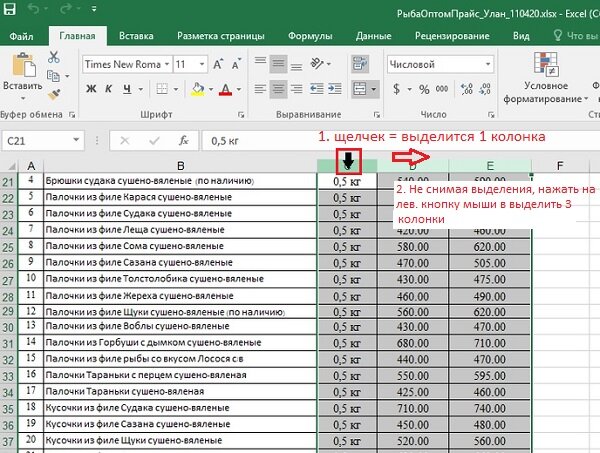This screenshot has width=600, height=453.
Task: Open the Файл tab
Action: (x=21, y=36)
